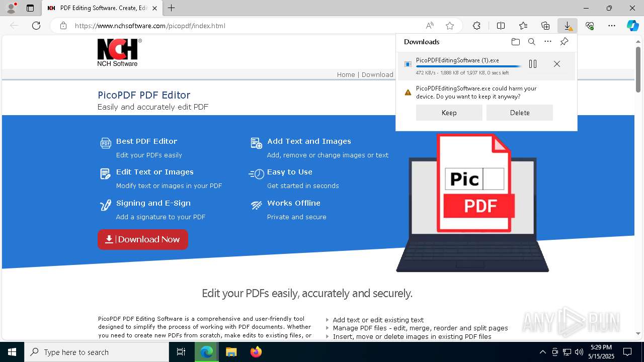The image size is (644, 362).
Task: Click the nchsoftware.com address bar
Action: click(150, 26)
